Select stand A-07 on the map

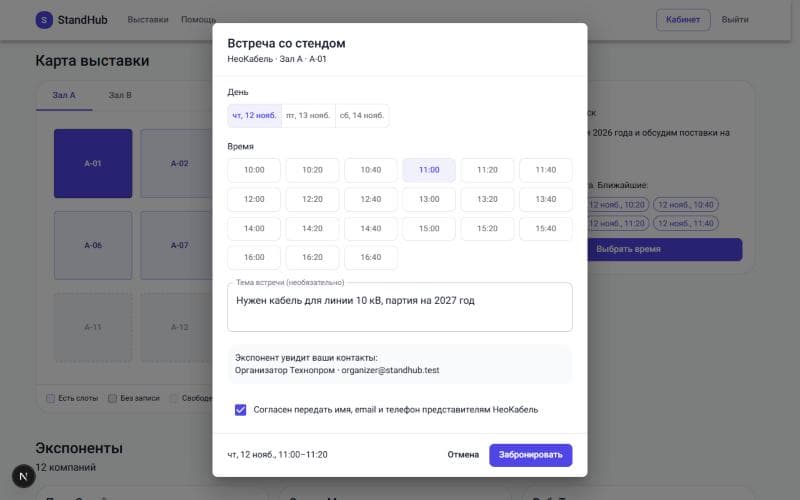[176, 245]
